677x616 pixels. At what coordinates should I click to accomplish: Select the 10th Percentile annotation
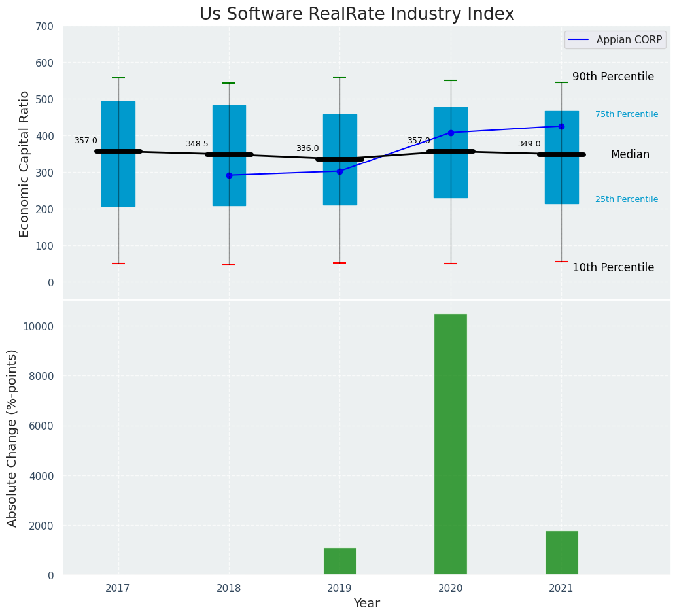pyautogui.click(x=613, y=268)
